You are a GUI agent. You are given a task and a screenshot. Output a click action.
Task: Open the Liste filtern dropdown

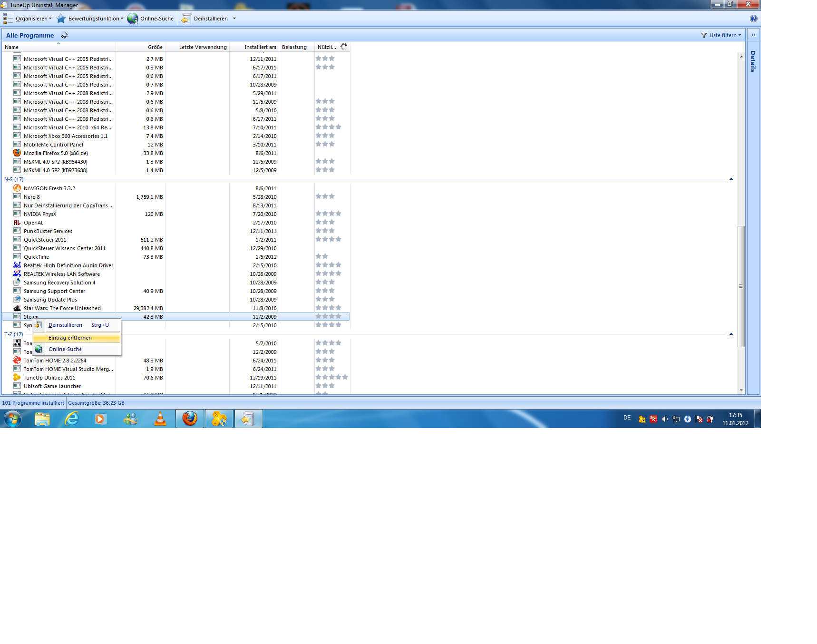pyautogui.click(x=725, y=35)
